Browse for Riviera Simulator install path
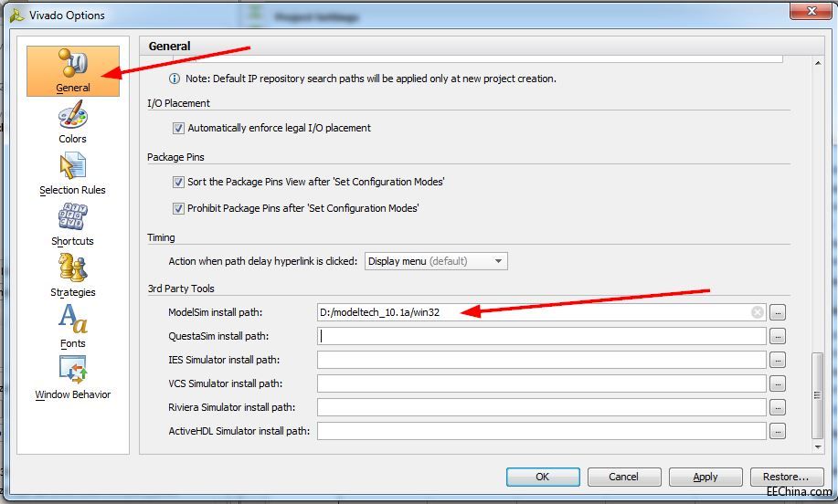 (x=778, y=407)
